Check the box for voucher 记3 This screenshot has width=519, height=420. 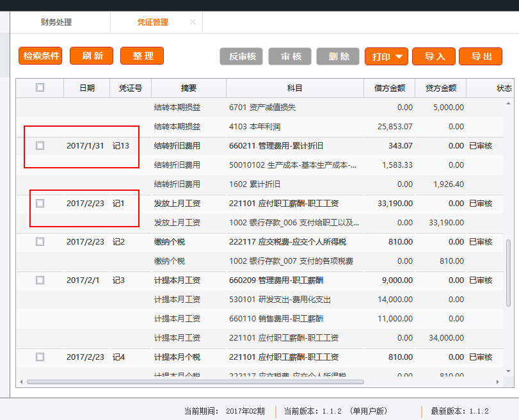click(40, 280)
